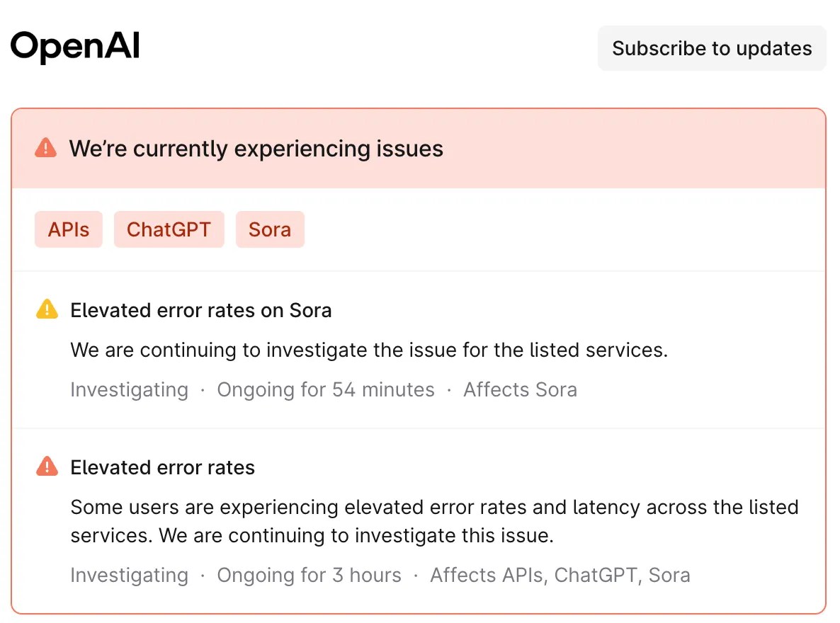Click the OpenAI logo
The width and height of the screenshot is (840, 623).
pyautogui.click(x=75, y=47)
